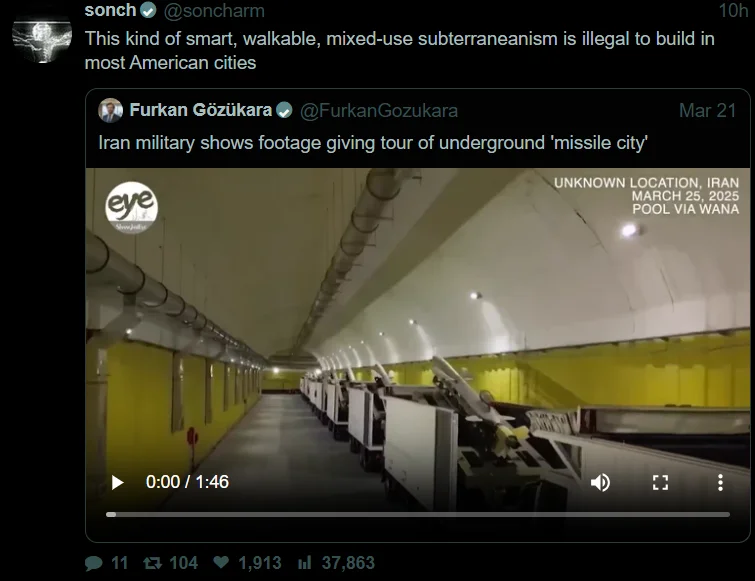Like the post with the heart icon
Viewport: 755px width, 581px height.
tap(221, 562)
